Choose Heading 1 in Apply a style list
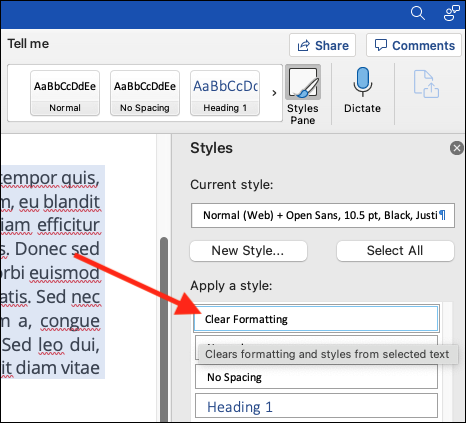The width and height of the screenshot is (466, 423). [316, 406]
